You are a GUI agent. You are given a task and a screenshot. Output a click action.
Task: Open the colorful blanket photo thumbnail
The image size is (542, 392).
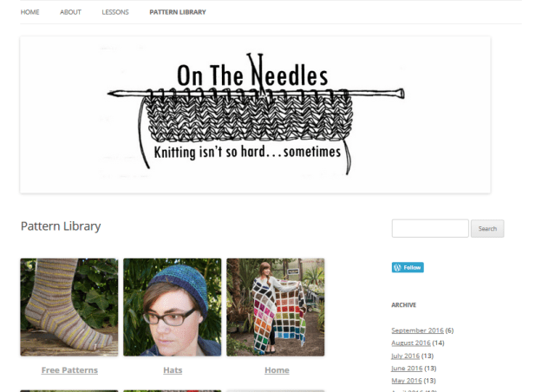pyautogui.click(x=276, y=307)
